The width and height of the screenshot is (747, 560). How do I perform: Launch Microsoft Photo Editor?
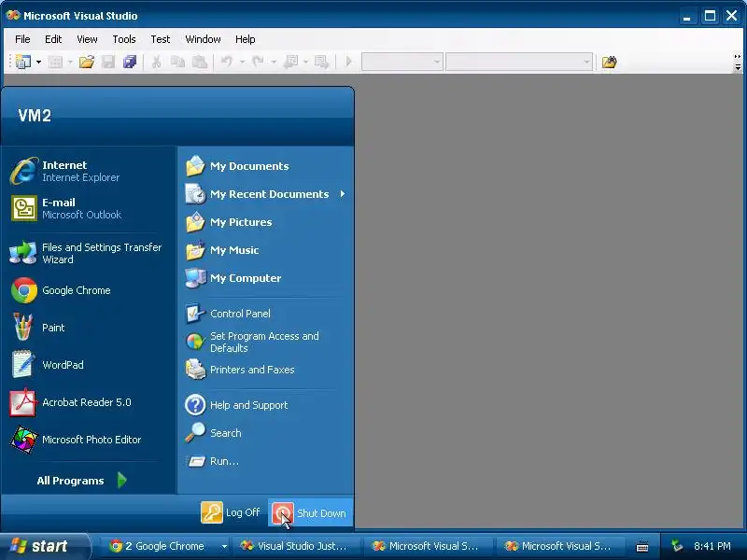point(89,440)
